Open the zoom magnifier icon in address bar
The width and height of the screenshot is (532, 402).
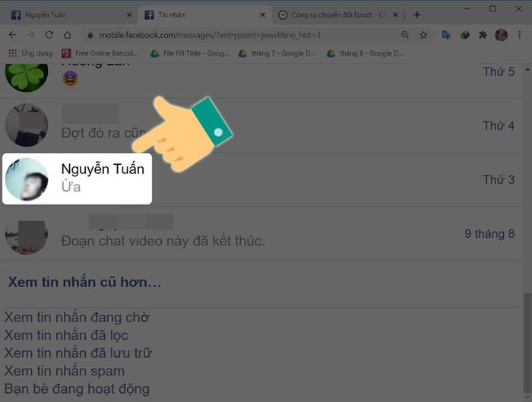[x=405, y=35]
